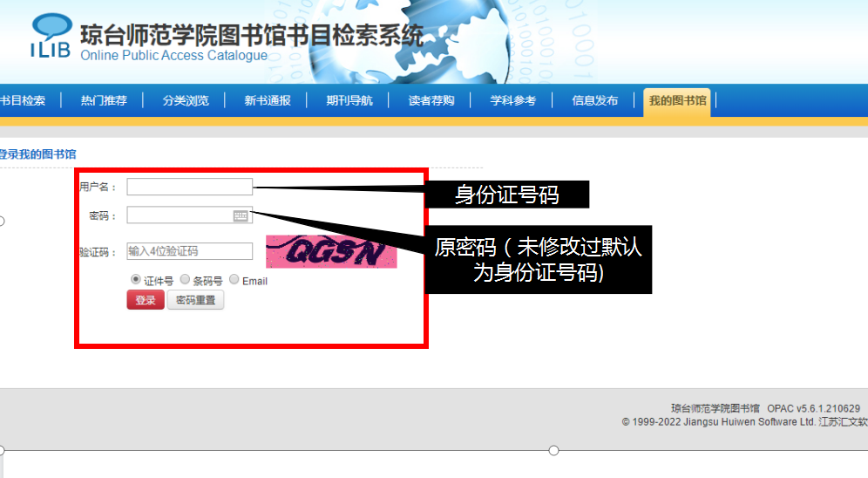Select the Email radio button
The image size is (868, 478).
point(234,280)
